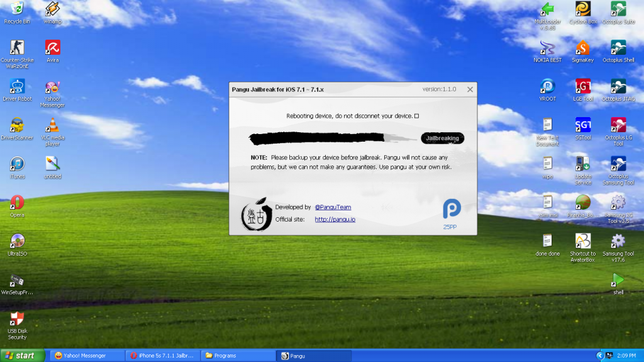Click the Pangu team logo

pyautogui.click(x=256, y=214)
